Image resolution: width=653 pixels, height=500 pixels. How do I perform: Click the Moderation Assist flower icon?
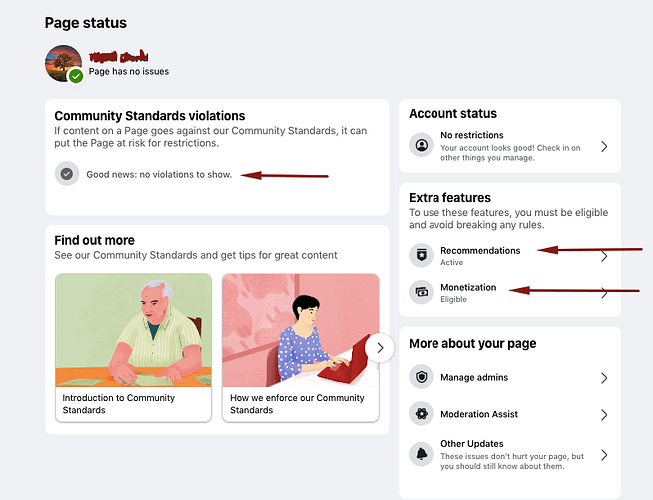pos(421,414)
